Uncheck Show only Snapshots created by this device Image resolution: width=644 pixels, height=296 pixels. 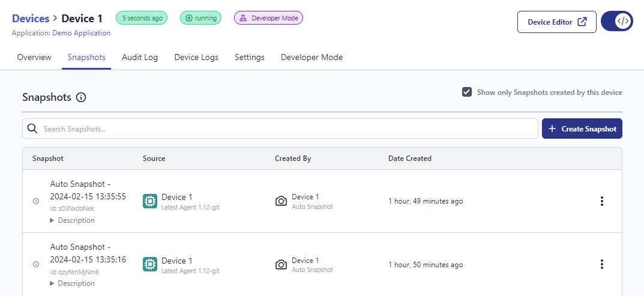[467, 92]
